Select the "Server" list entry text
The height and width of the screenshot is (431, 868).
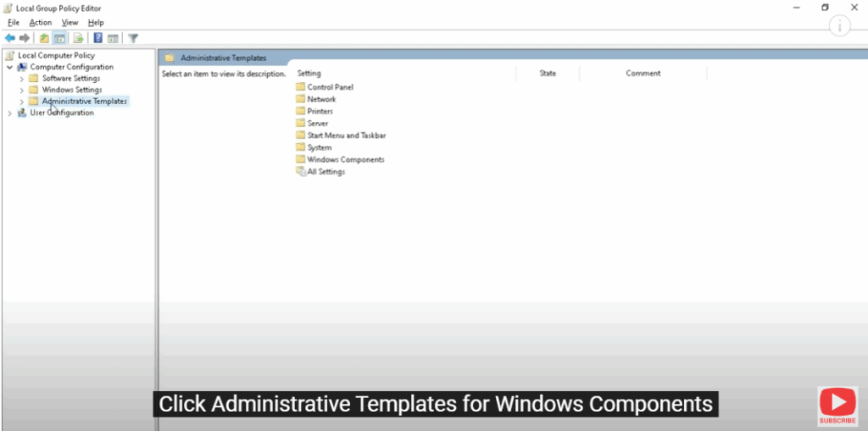[318, 124]
